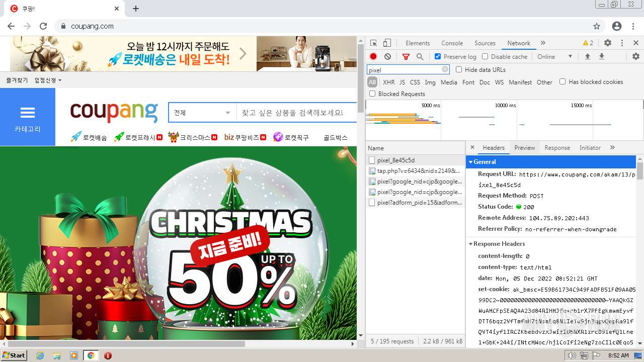This screenshot has height=362, width=644.
Task: Open the Response tab
Action: tap(557, 148)
